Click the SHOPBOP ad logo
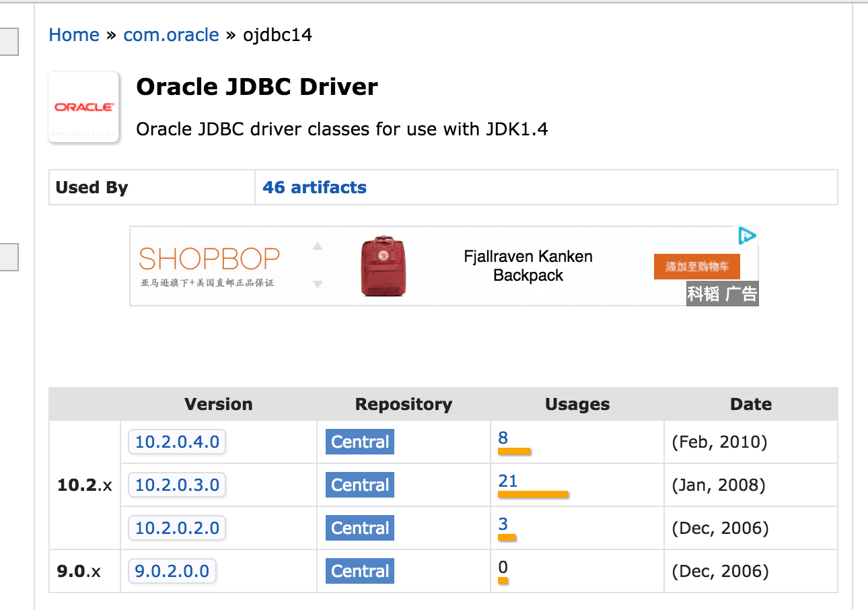868x610 pixels. (209, 259)
